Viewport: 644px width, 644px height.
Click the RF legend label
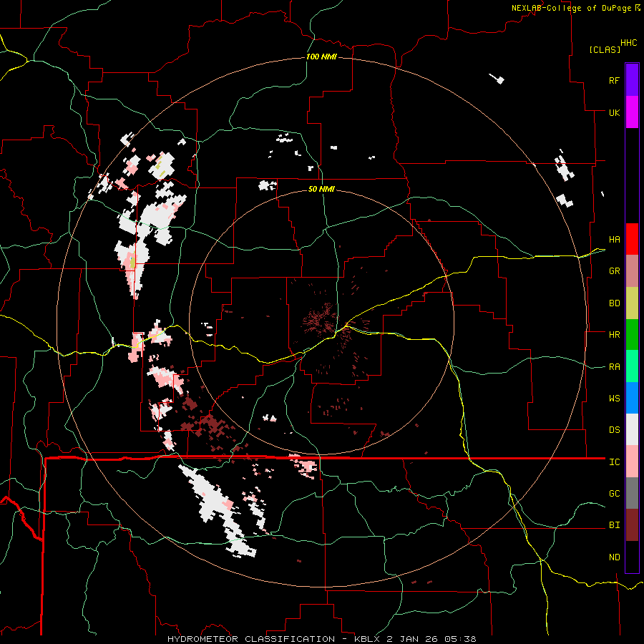click(x=614, y=80)
